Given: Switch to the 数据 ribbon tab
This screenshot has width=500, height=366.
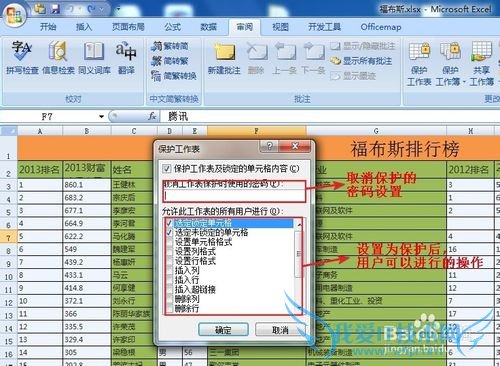Looking at the screenshot, I should [209, 27].
